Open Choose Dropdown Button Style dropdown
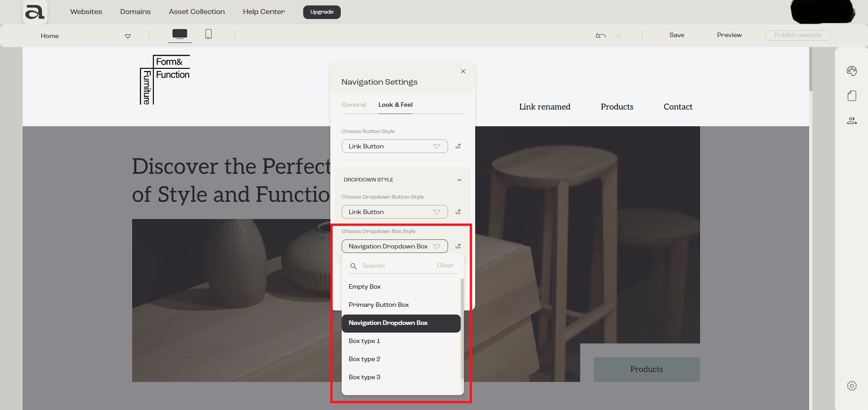Screen dimensions: 868x410 click(395, 212)
